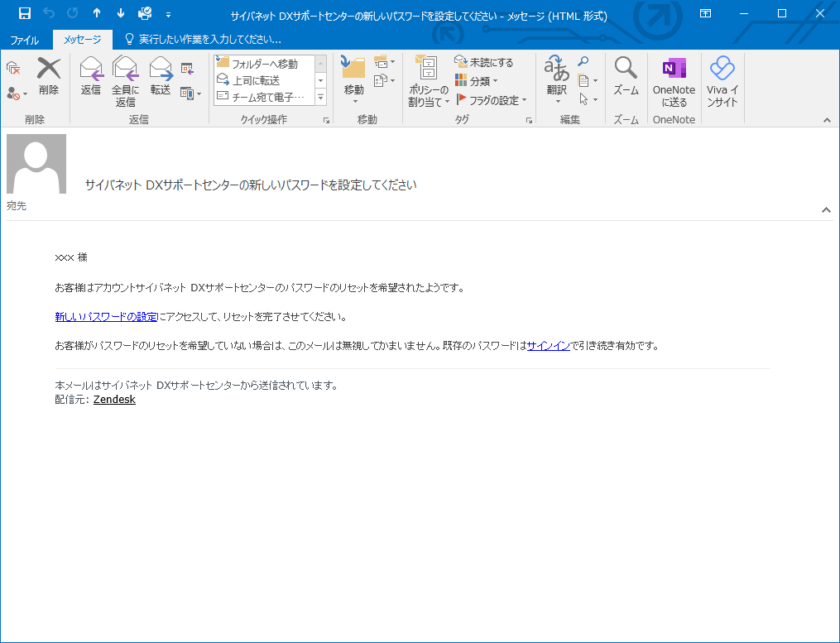Click the ignore conversation icon
Image resolution: width=840 pixels, height=643 pixels.
[13, 69]
